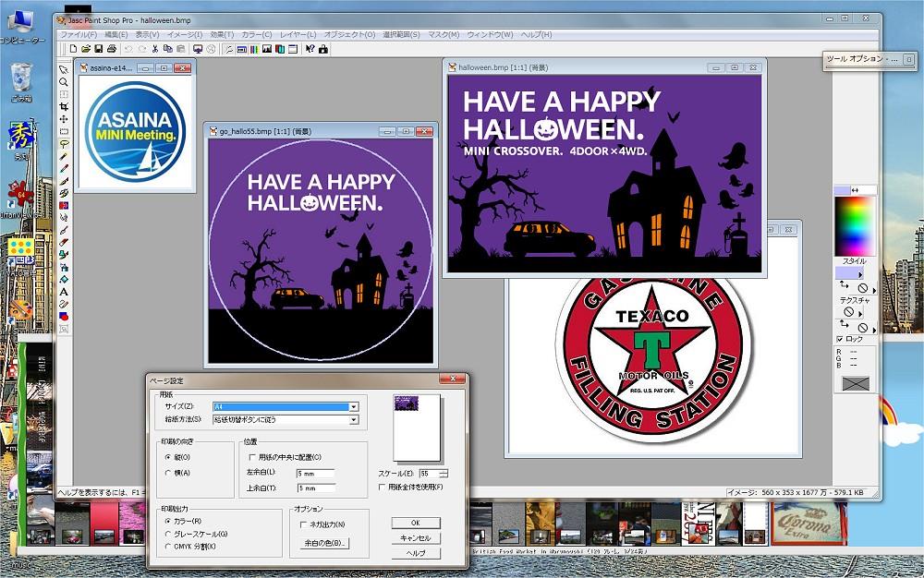Select the Color Replacer tool
Screen dimensions: 924x578
[64, 205]
